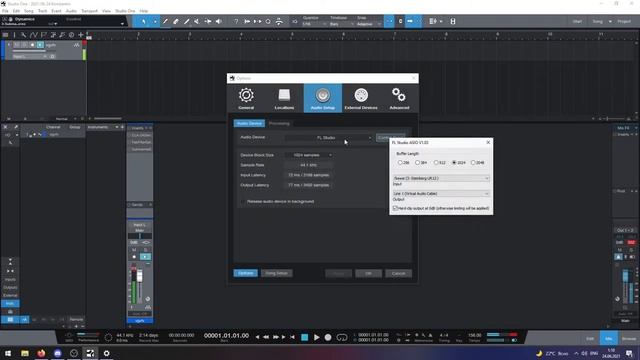640x360 pixels.
Task: Open Windows Settings gear in taskbar
Action: click(107, 353)
